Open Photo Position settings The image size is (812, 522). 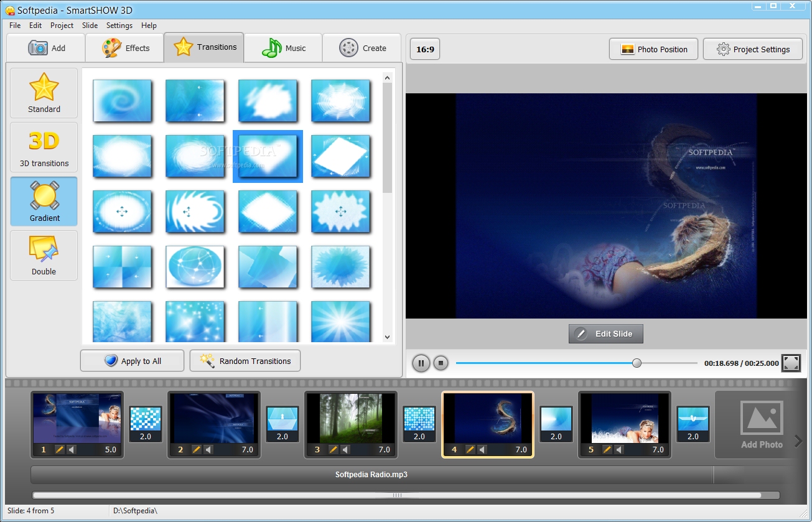(x=653, y=49)
